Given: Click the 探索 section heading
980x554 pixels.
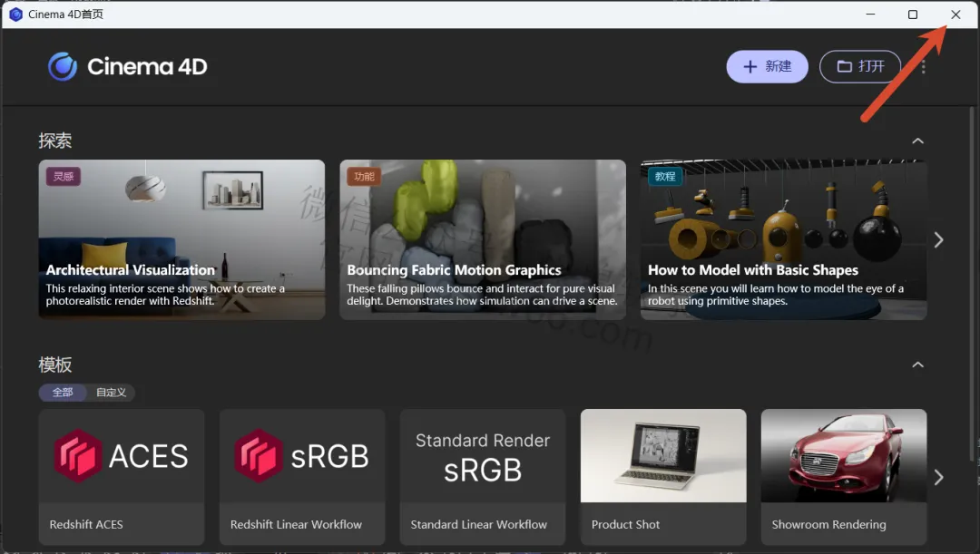Looking at the screenshot, I should pos(55,141).
